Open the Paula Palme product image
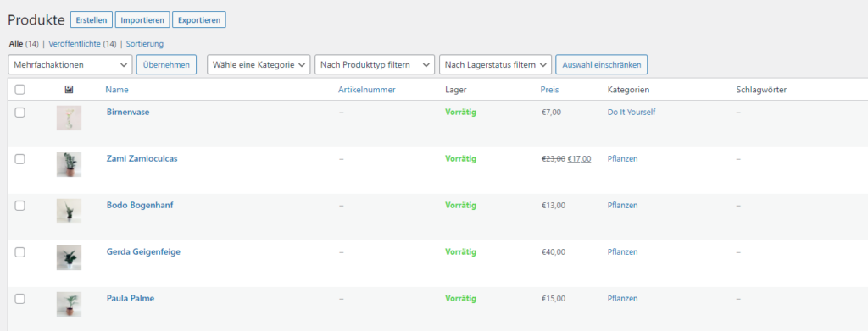Viewport: 868px width, 331px height. 69,304
